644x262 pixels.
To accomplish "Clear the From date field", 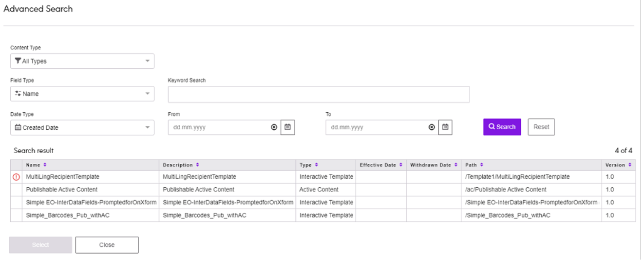I will pos(274,127).
